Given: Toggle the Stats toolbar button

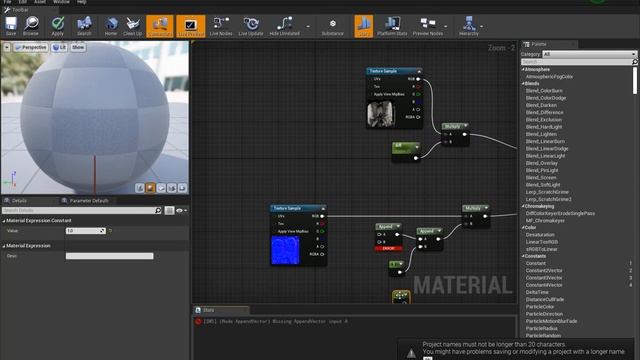Looking at the screenshot, I should 364,26.
